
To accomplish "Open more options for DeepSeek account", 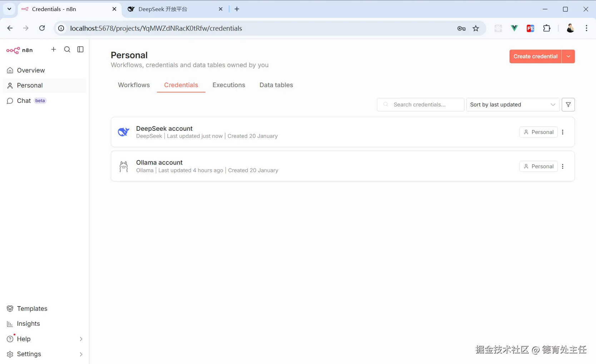I will click(x=563, y=132).
